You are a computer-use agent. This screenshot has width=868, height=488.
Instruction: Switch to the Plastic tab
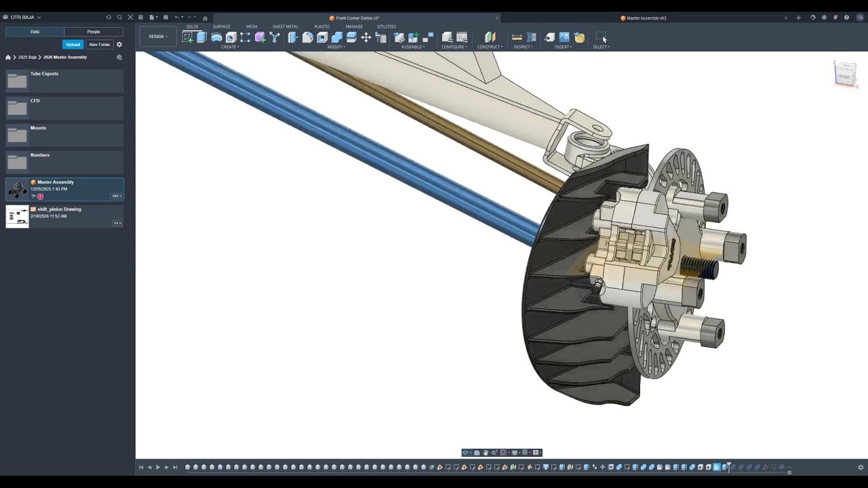(x=322, y=26)
